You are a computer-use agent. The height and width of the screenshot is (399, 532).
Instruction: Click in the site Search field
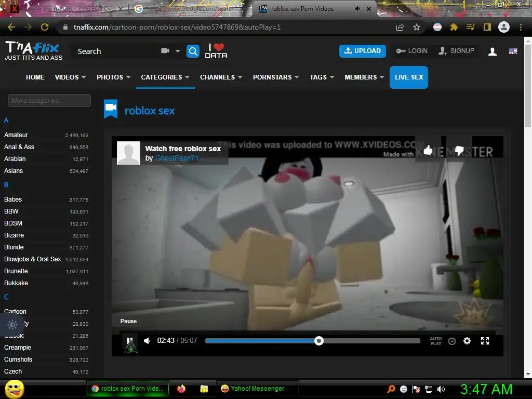(115, 51)
